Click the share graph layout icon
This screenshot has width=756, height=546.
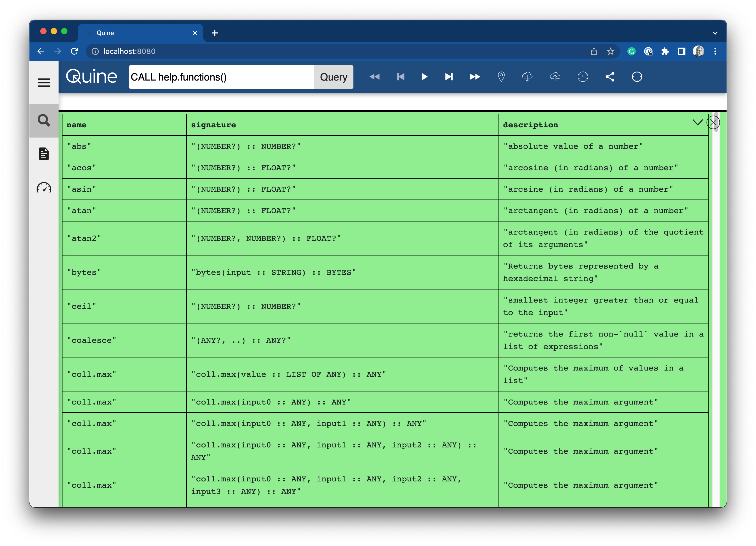tap(610, 77)
